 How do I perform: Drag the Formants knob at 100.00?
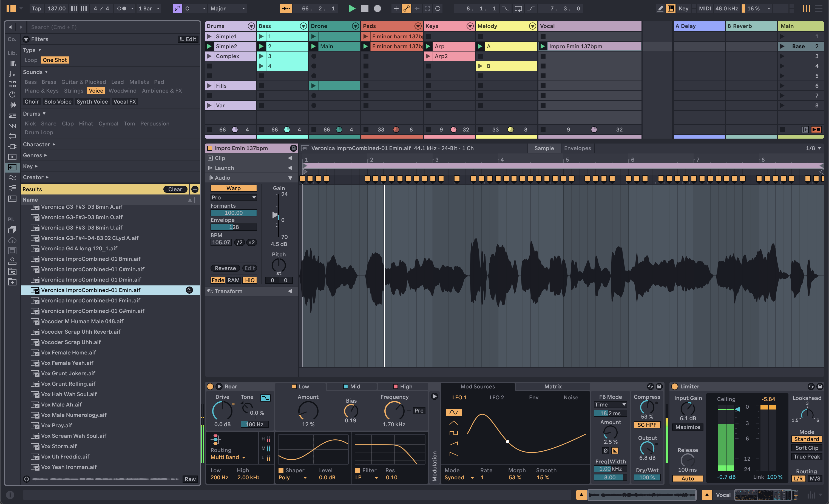(x=233, y=213)
